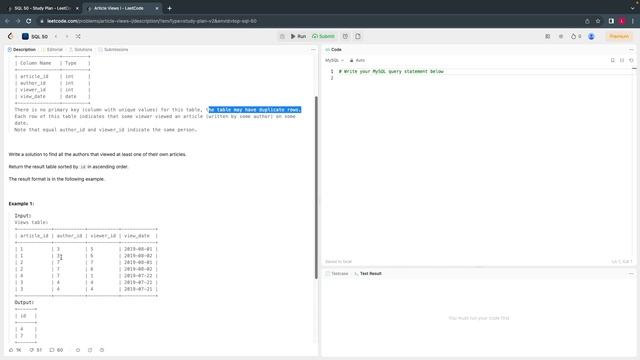640x360 pixels.
Task: Reset code with the revert icon
Action: 631,60
